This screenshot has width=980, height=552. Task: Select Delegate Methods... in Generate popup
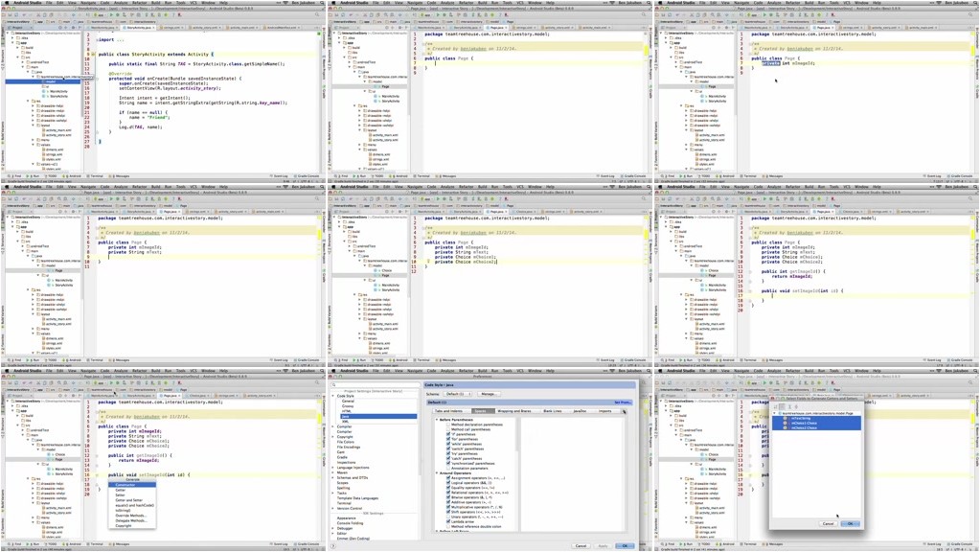pyautogui.click(x=132, y=520)
